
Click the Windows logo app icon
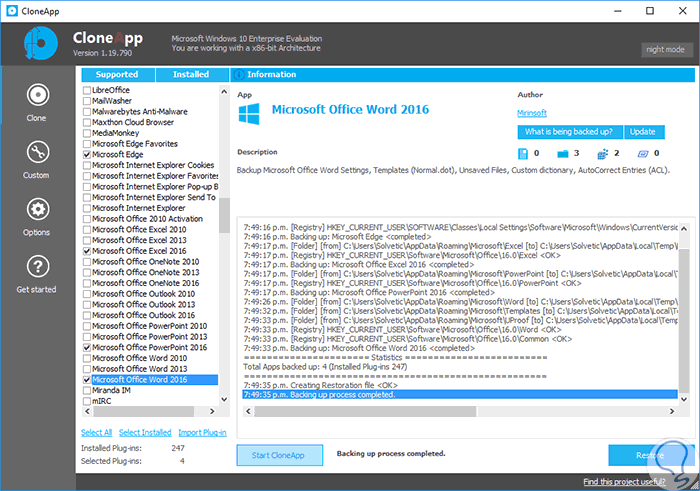[x=249, y=114]
